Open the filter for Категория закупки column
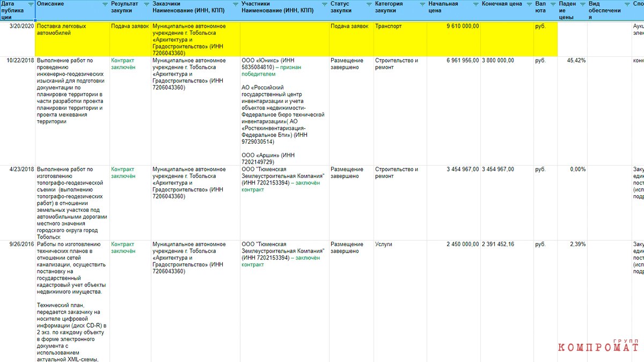Viewport: 644px width, 362px height. tap(422, 4)
